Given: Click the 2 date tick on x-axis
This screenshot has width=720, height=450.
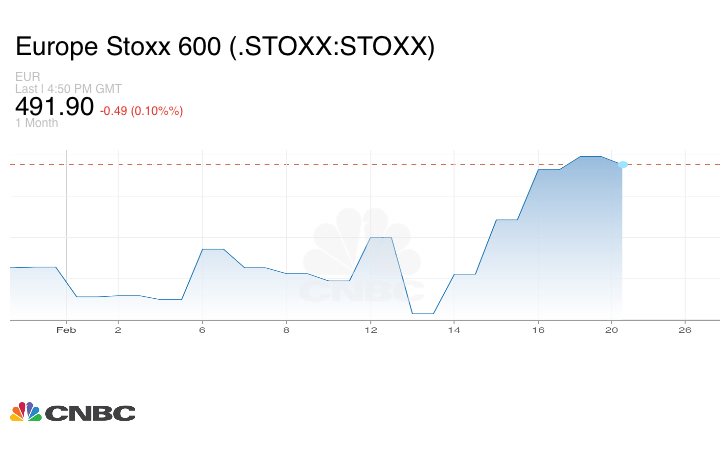Looking at the screenshot, I should [x=118, y=329].
